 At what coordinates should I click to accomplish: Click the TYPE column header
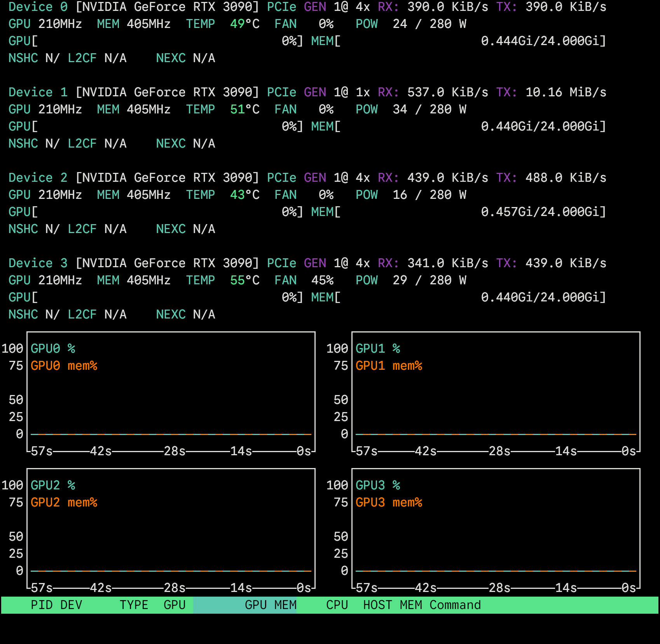click(134, 605)
